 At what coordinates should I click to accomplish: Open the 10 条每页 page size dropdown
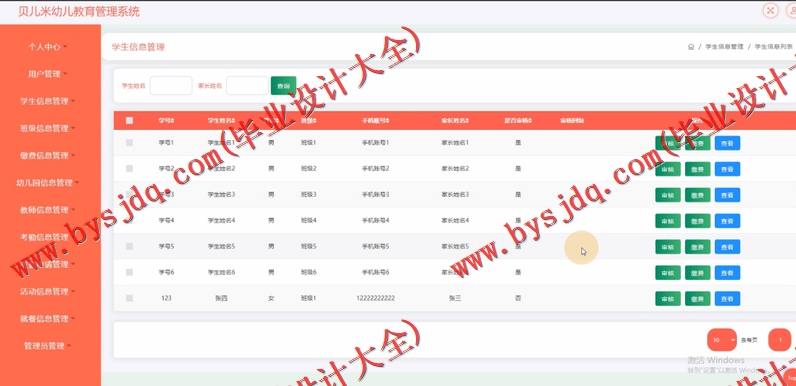tap(721, 340)
